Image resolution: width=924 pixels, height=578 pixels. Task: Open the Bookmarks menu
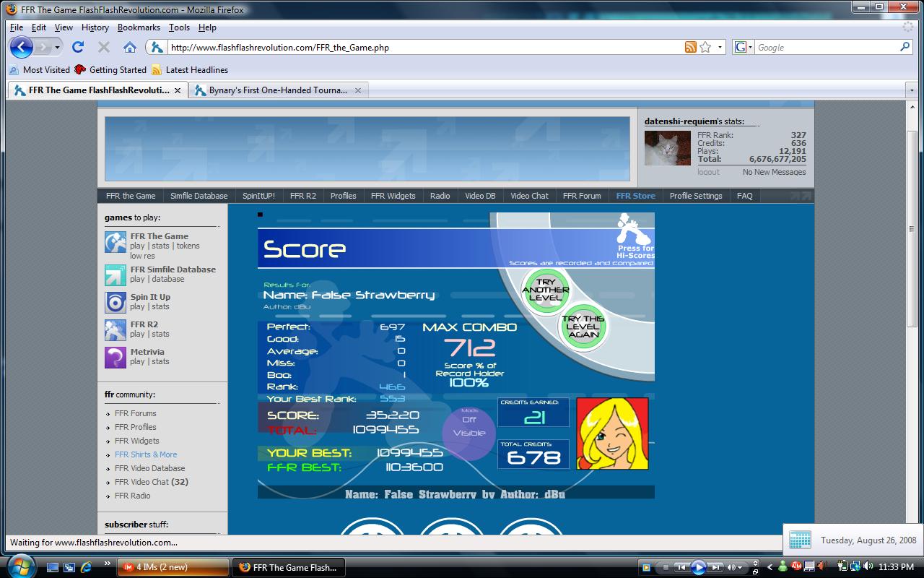(139, 27)
